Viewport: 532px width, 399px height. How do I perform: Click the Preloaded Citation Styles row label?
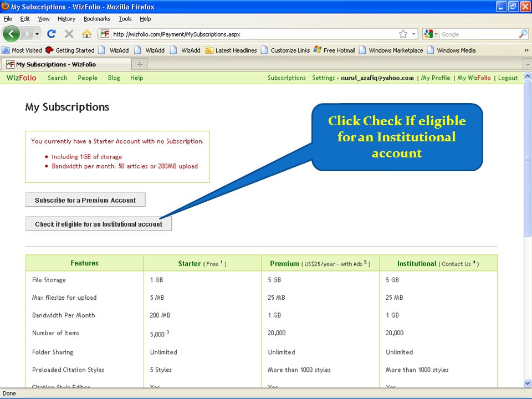click(68, 370)
